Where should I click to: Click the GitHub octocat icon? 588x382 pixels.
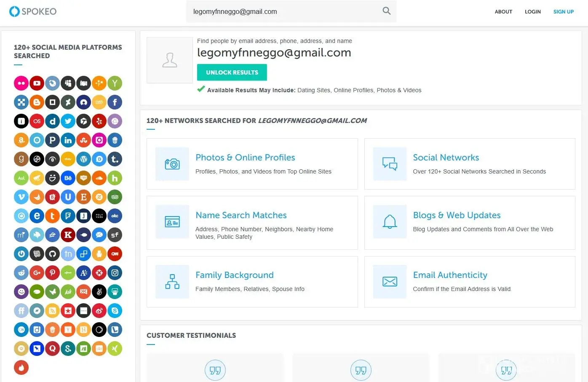coord(52,254)
